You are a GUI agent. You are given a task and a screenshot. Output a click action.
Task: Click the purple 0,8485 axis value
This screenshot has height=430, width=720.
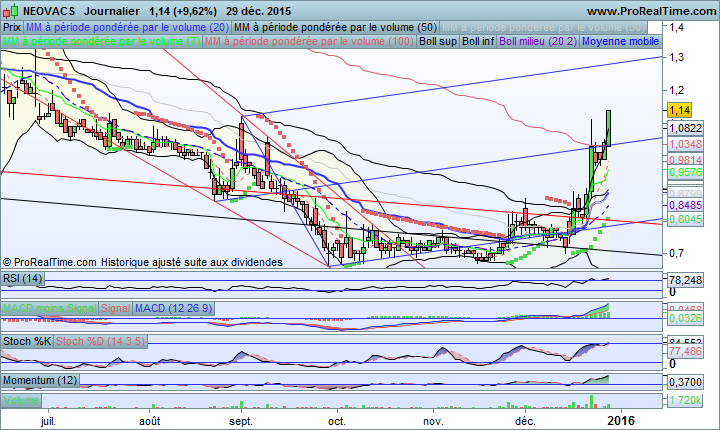[x=685, y=205]
